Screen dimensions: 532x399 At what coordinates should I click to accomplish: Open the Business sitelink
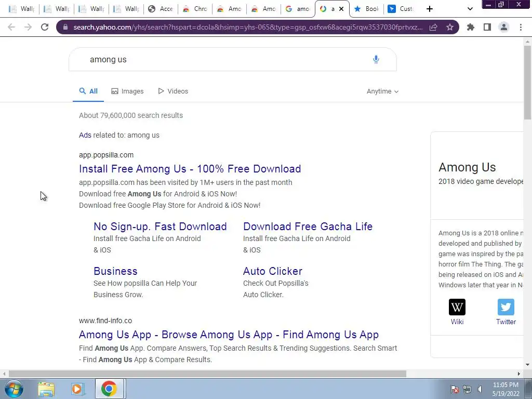click(115, 271)
